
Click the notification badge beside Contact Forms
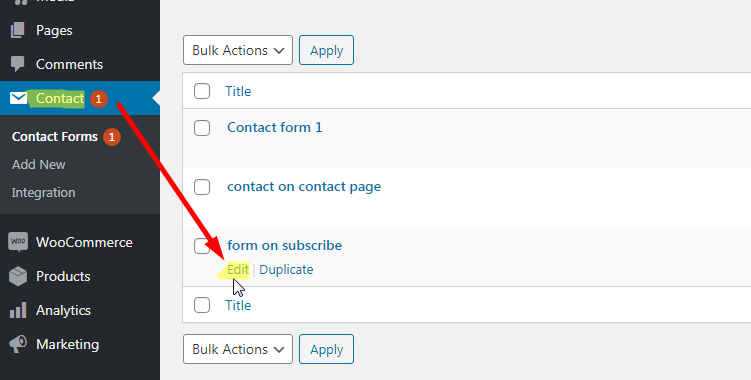[x=112, y=137]
